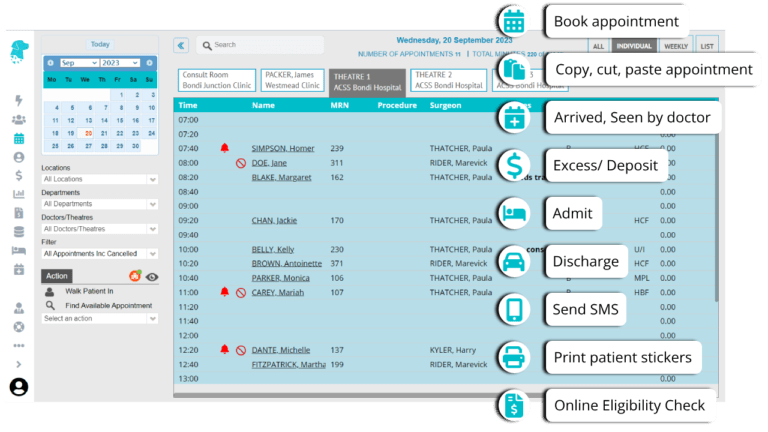This screenshot has width=768, height=432.
Task: Click the Discharge car icon
Action: (x=514, y=262)
